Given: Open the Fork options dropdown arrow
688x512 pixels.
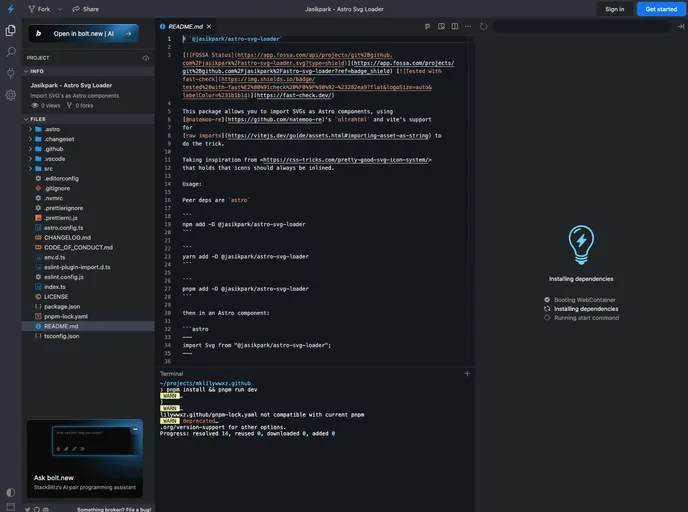Looking at the screenshot, I should point(60,9).
